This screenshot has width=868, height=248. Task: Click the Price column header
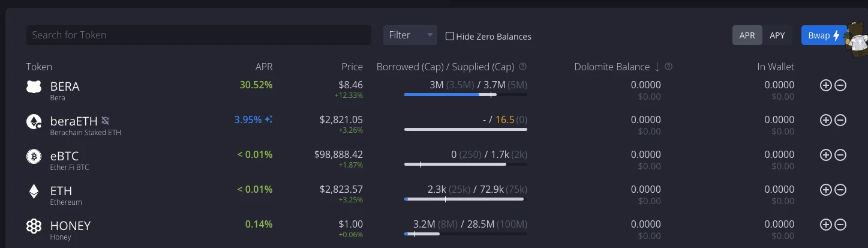(x=352, y=67)
